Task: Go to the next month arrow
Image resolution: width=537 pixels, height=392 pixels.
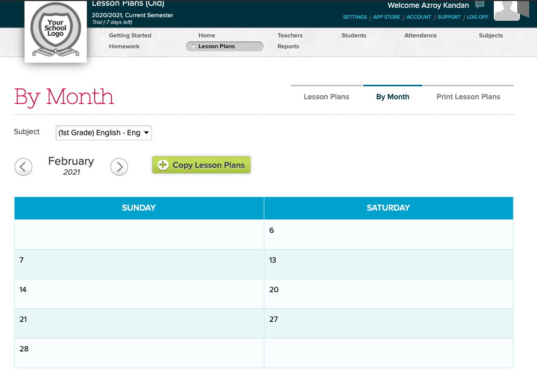Action: click(x=119, y=167)
